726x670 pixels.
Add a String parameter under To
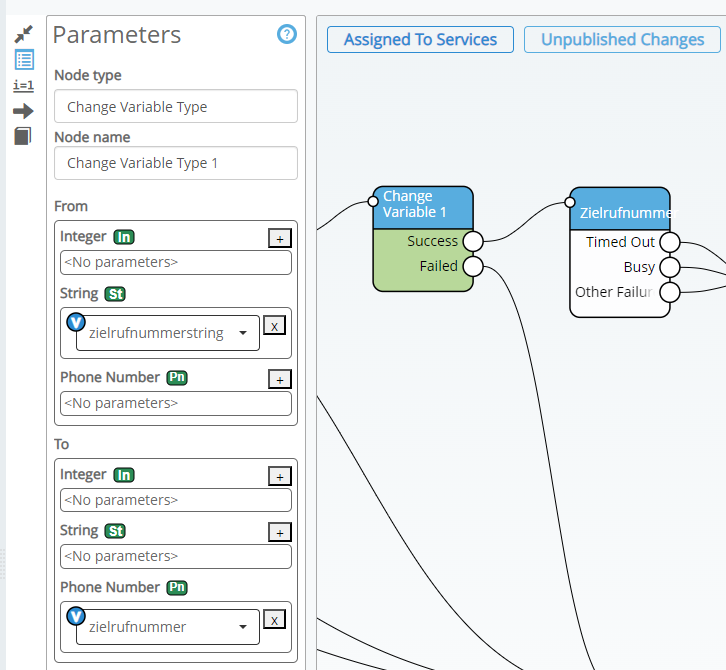(x=280, y=532)
